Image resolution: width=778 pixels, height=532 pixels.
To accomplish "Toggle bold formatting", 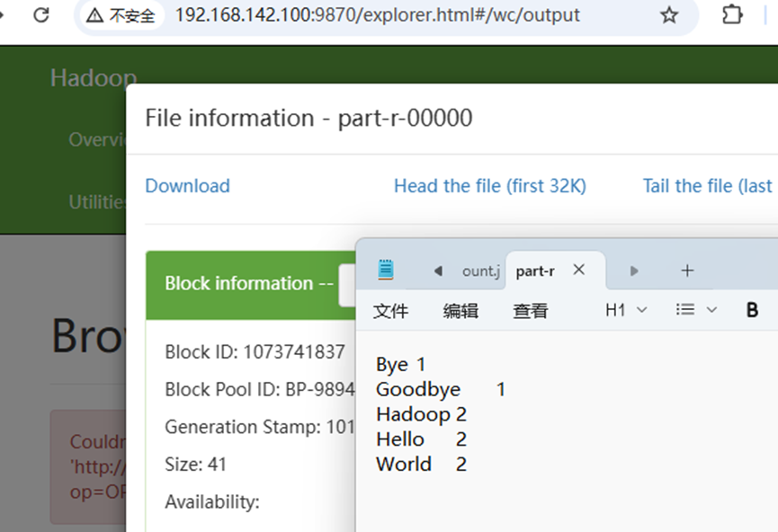I will coord(752,309).
